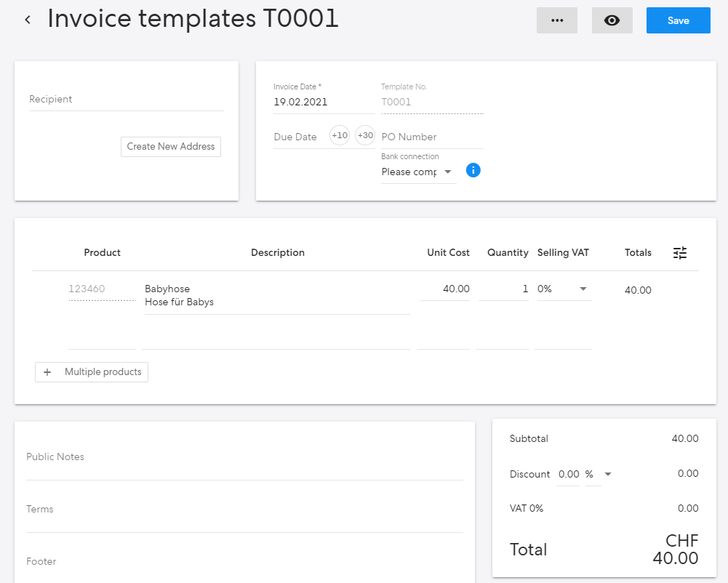Screen dimensions: 728x583
Task: Save the invoice template
Action: coord(678,20)
